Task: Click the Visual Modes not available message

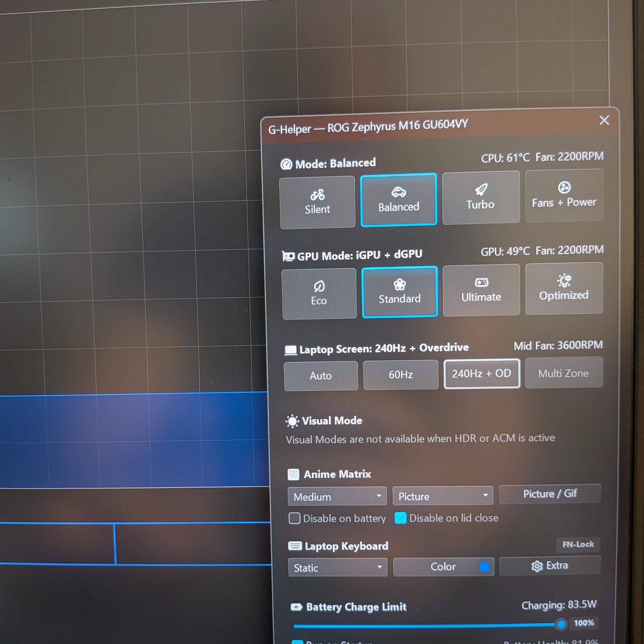Action: 420,439
